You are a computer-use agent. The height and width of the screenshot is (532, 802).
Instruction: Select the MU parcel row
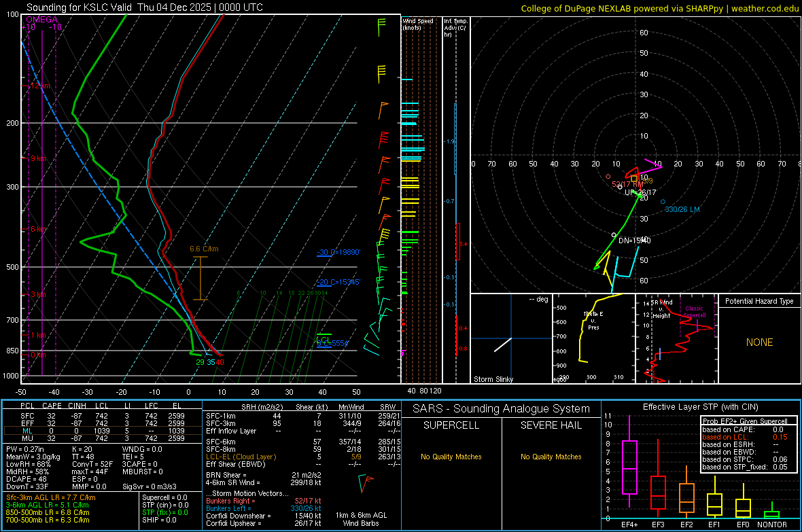coord(101,438)
